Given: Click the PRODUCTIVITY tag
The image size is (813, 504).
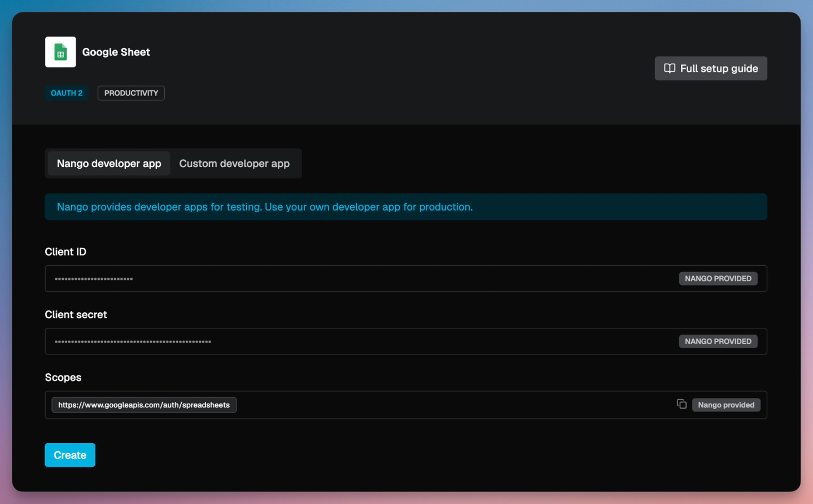Looking at the screenshot, I should [131, 93].
